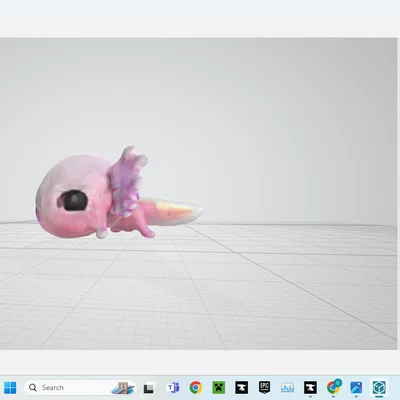Image resolution: width=400 pixels, height=400 pixels.
Task: Open Google Chrome next to the Teams icon
Action: click(196, 388)
